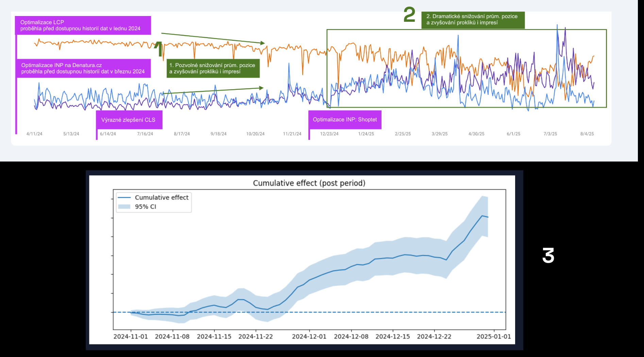Select the Optimalizace INP na Denatura.cz label
This screenshot has width=644, height=357.
(83, 68)
